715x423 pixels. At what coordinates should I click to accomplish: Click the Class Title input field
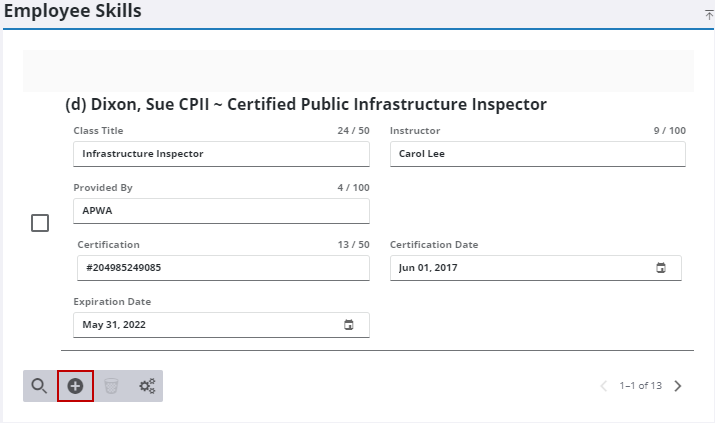(220, 154)
